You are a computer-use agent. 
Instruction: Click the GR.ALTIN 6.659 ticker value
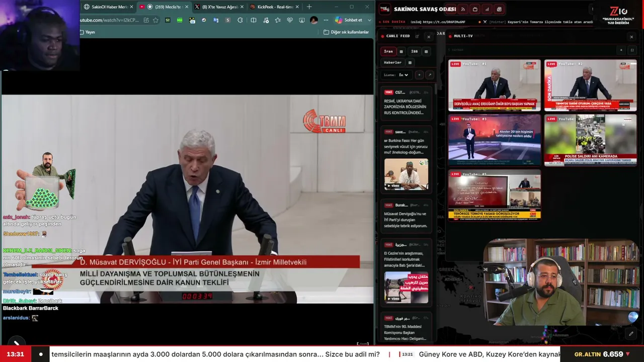point(602,354)
